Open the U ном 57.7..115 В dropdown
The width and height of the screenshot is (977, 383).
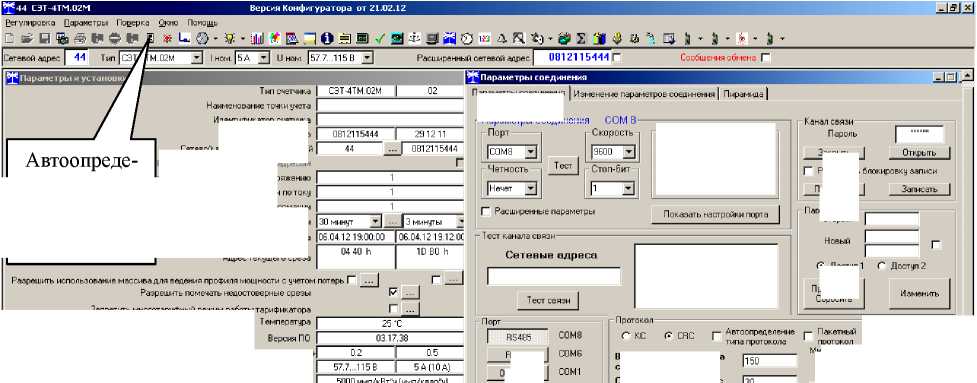tap(368, 57)
